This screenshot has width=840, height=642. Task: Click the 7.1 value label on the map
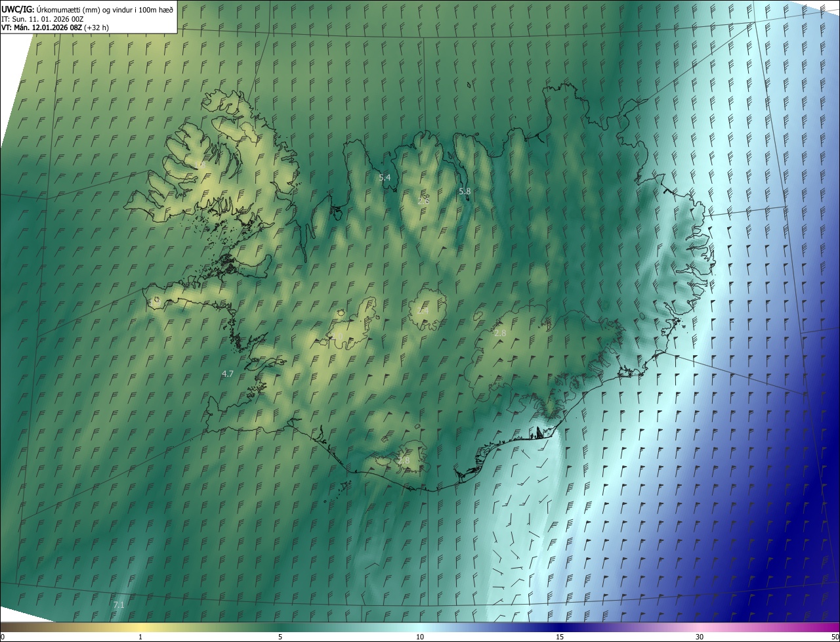click(119, 605)
